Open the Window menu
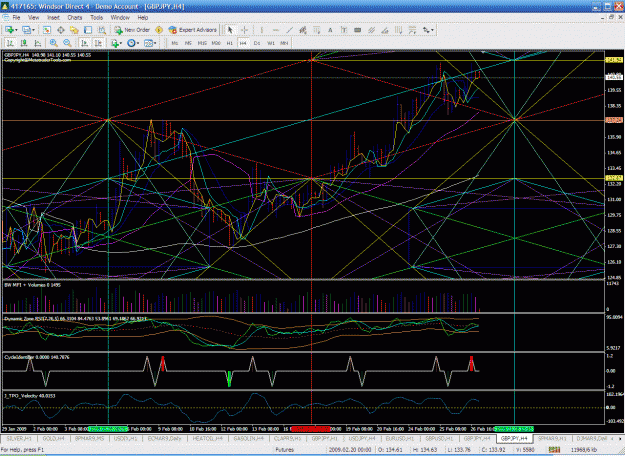625x456 pixels. click(x=120, y=18)
